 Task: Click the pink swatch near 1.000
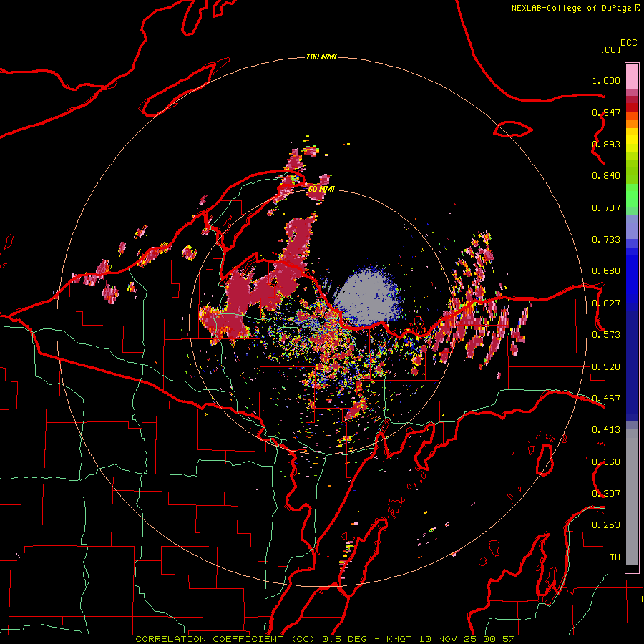[632, 77]
